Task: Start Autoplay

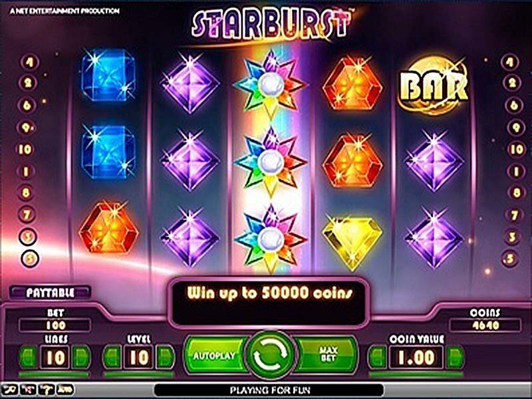Action: [215, 355]
